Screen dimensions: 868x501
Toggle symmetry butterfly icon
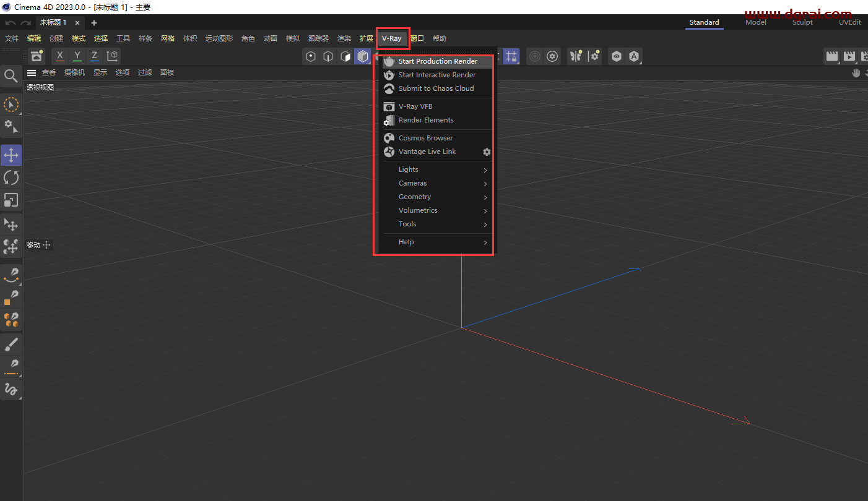point(576,56)
